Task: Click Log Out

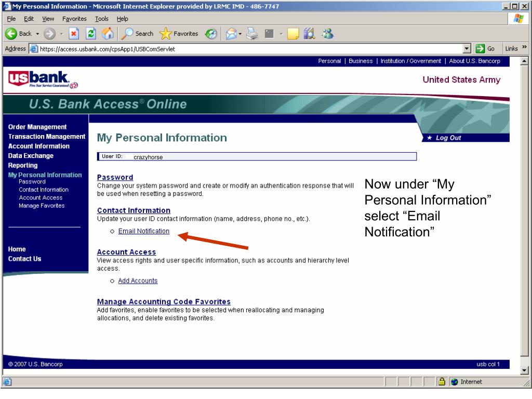Action: (x=448, y=138)
